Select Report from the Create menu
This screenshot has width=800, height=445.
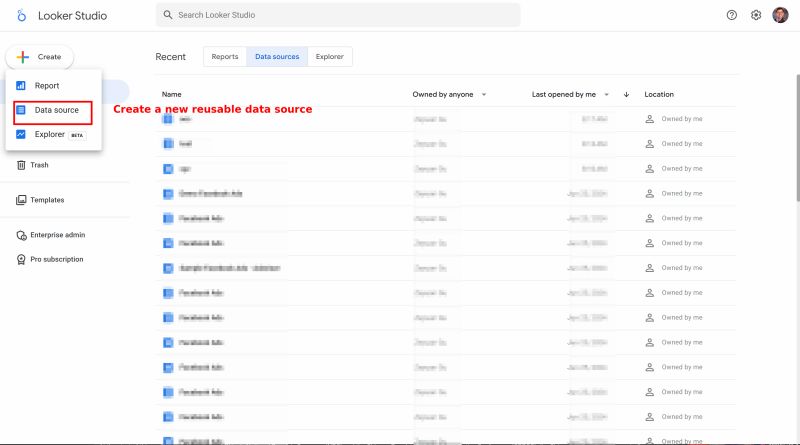[54, 85]
